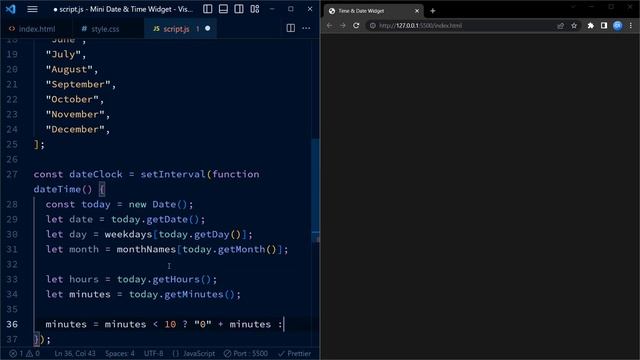The width and height of the screenshot is (640, 360).
Task: Close the Time & Date Widget browser tab
Action: pos(417,11)
